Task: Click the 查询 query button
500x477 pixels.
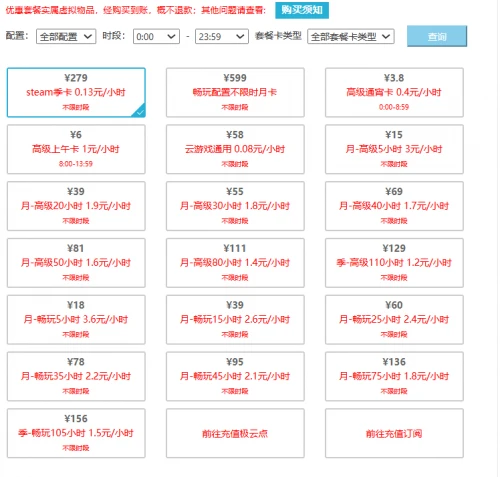Action: tap(437, 36)
